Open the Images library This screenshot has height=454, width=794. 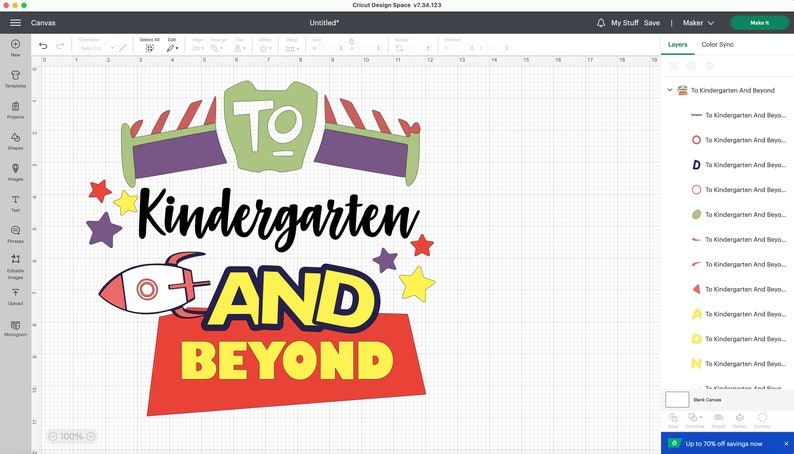(16, 172)
